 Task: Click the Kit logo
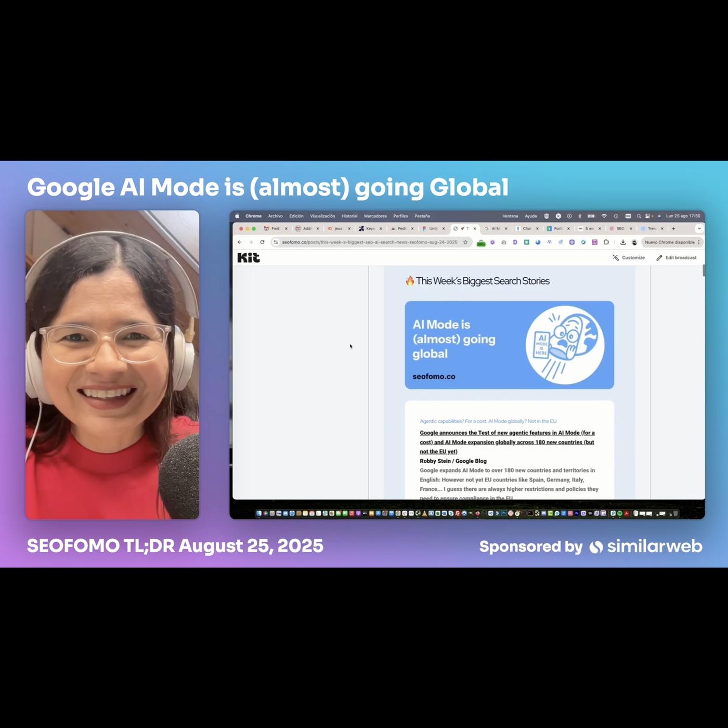coord(249,258)
